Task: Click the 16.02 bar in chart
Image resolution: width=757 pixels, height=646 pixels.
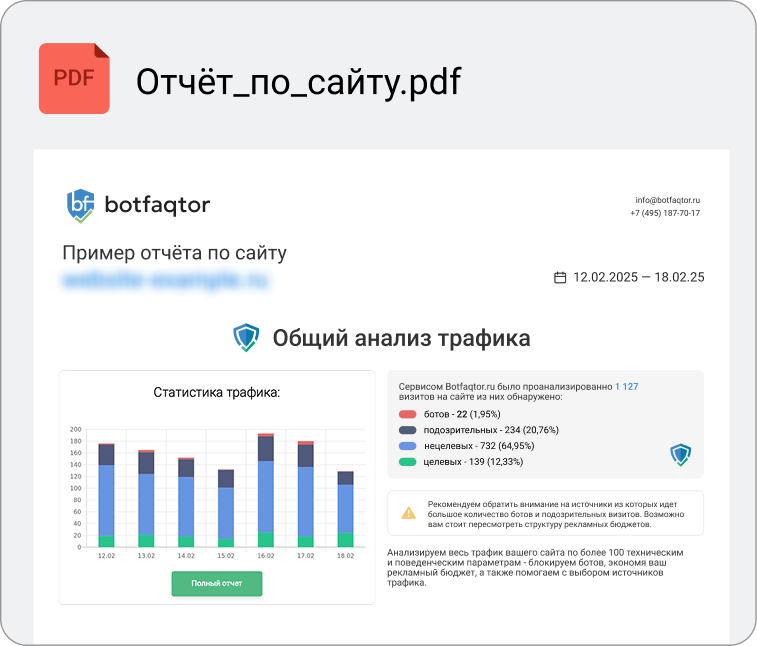Action: pyautogui.click(x=265, y=490)
